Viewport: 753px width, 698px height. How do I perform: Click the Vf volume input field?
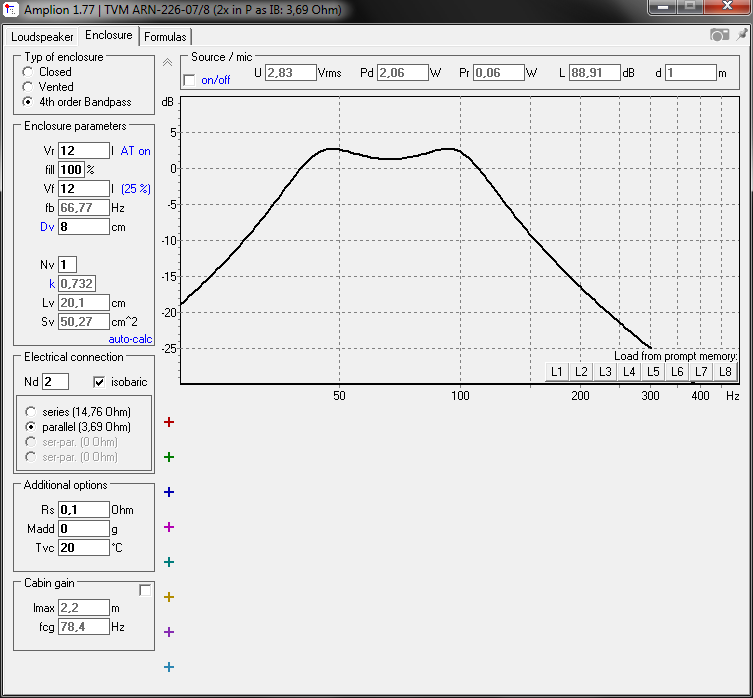click(84, 189)
